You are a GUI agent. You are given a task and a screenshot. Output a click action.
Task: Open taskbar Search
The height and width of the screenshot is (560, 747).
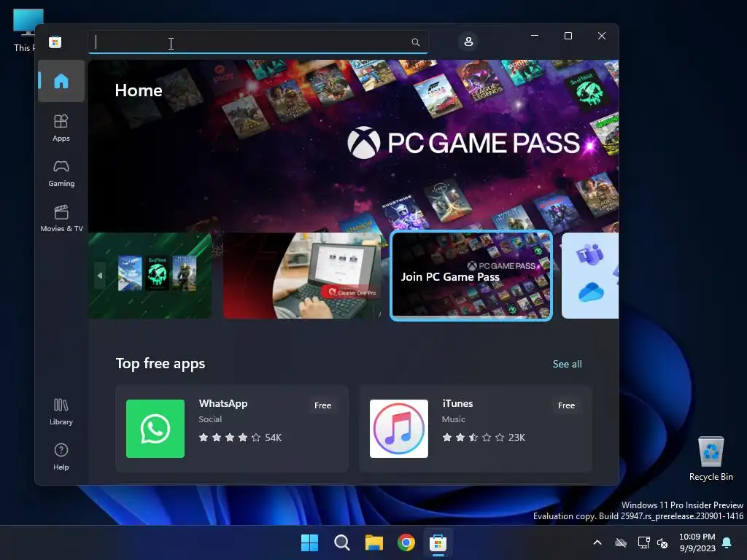pyautogui.click(x=341, y=542)
